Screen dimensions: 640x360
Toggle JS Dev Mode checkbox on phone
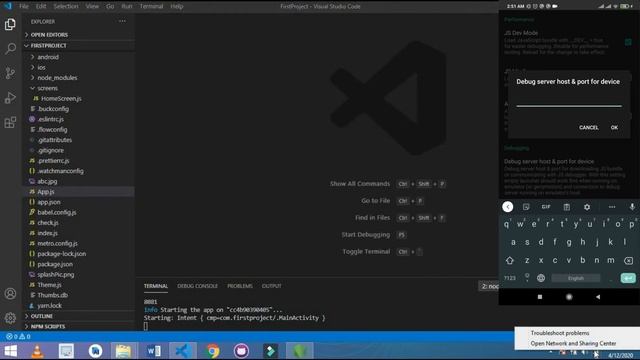coord(628,42)
